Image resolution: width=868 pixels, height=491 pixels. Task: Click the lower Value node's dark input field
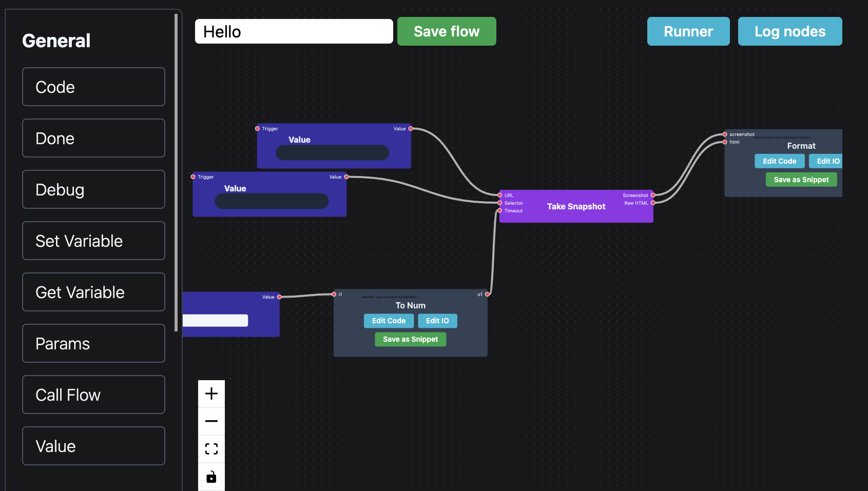pyautogui.click(x=272, y=201)
